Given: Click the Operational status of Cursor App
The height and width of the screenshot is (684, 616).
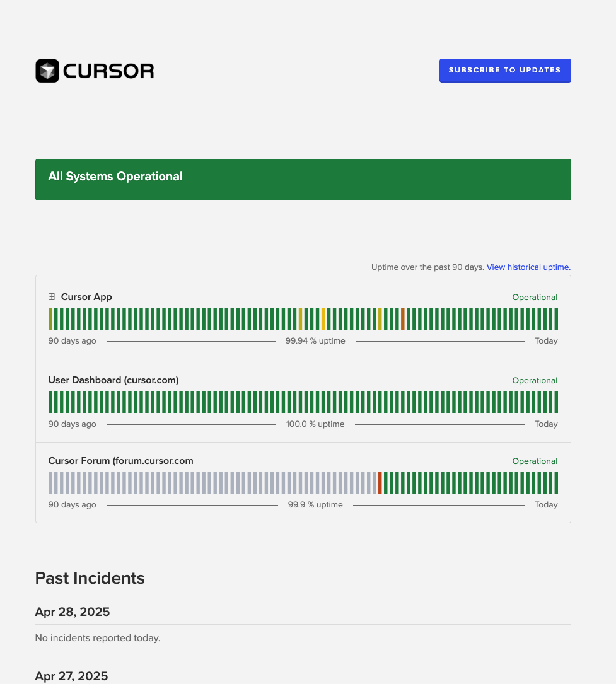Looking at the screenshot, I should point(535,298).
